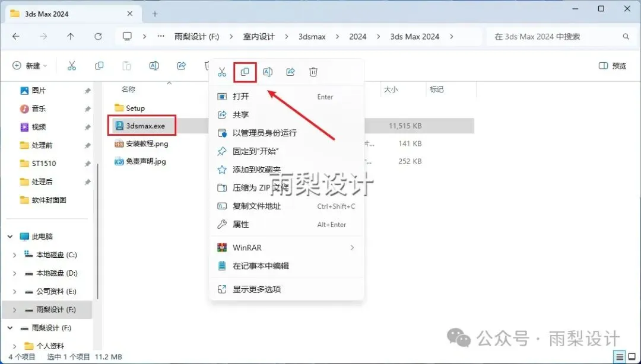641x364 pixels.
Task: Click the monitor icon in address bar
Action: (x=127, y=36)
